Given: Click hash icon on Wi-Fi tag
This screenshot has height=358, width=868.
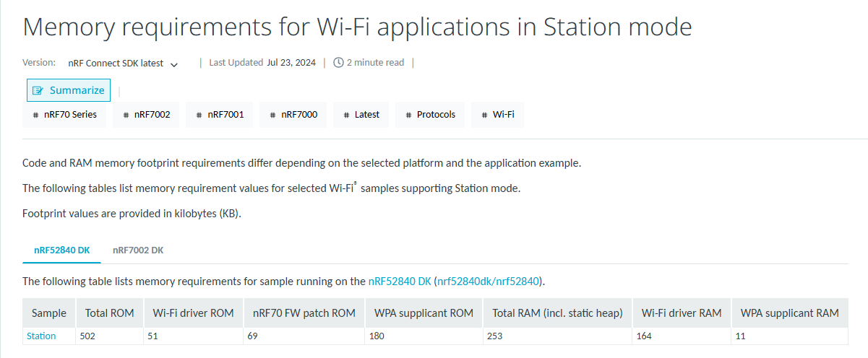Looking at the screenshot, I should pos(485,115).
